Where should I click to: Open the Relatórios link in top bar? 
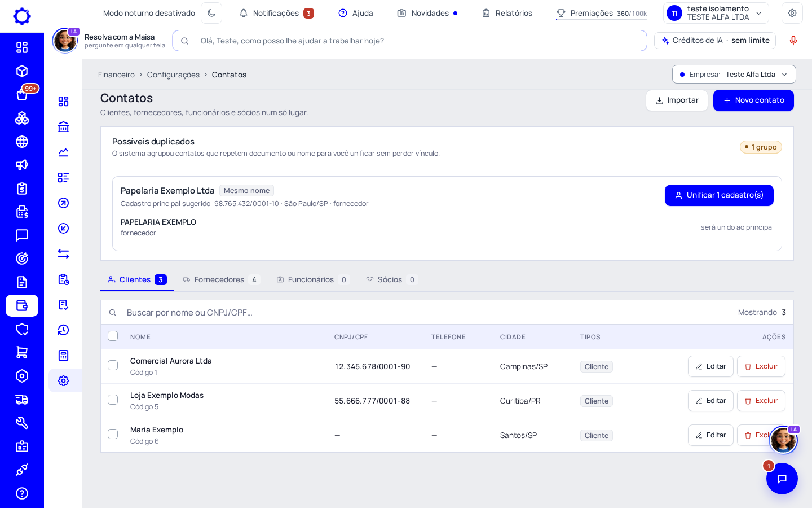pyautogui.click(x=507, y=13)
